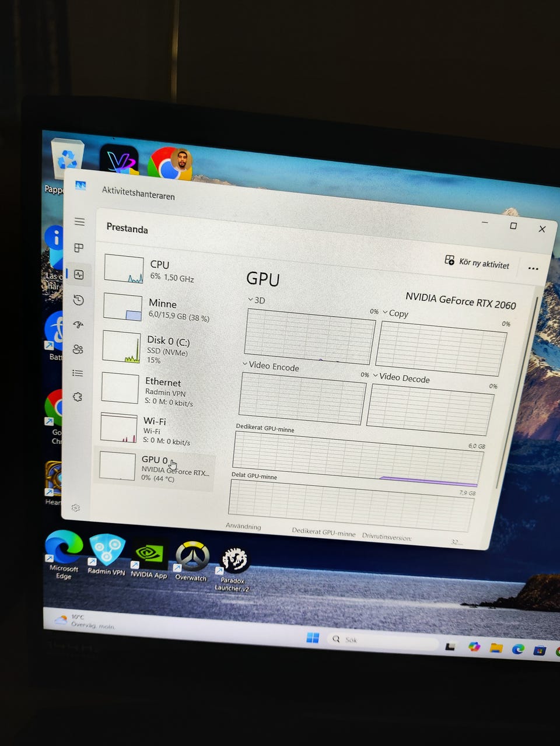
Task: Open the App history page icon
Action: 79,300
